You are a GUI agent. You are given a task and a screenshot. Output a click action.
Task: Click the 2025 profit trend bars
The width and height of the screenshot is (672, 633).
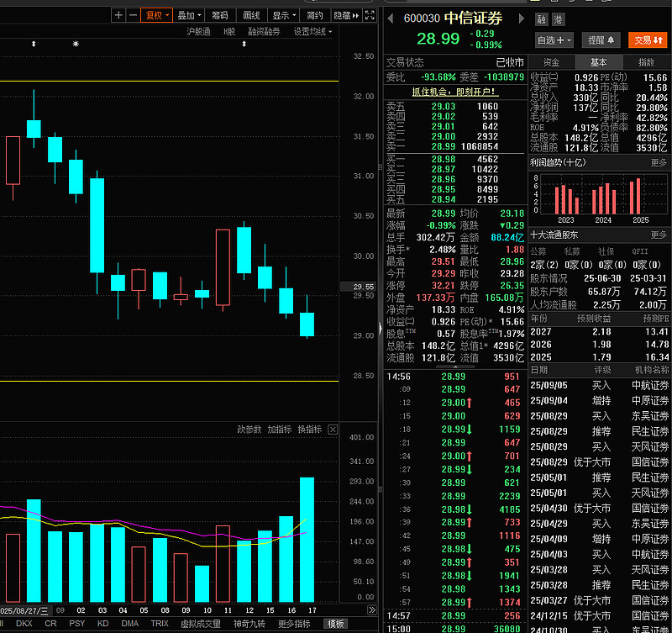click(x=635, y=197)
